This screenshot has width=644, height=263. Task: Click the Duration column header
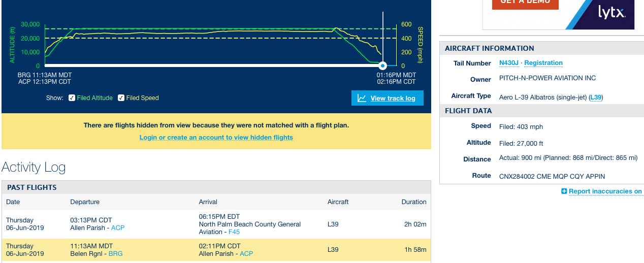(413, 202)
